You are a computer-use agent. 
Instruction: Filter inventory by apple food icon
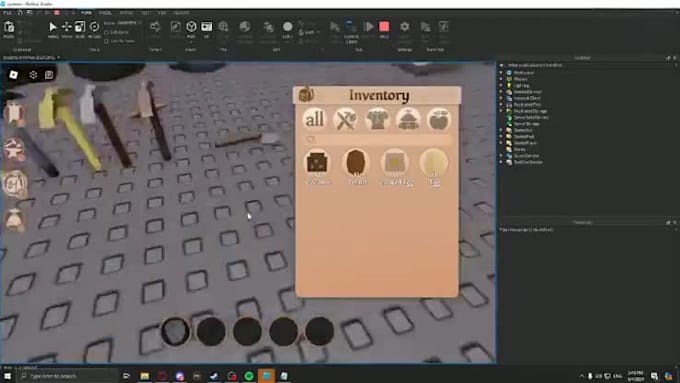438,119
